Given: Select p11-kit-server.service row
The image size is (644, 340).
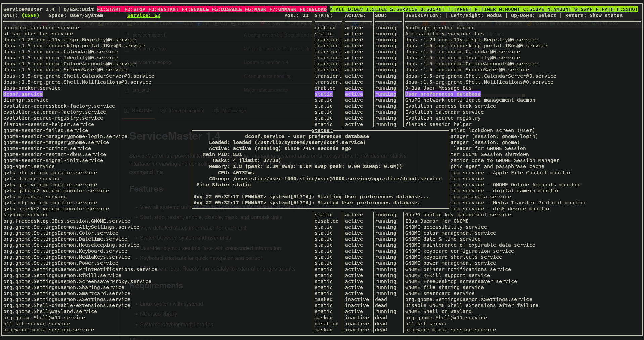Looking at the screenshot, I should pyautogui.click(x=37, y=324).
